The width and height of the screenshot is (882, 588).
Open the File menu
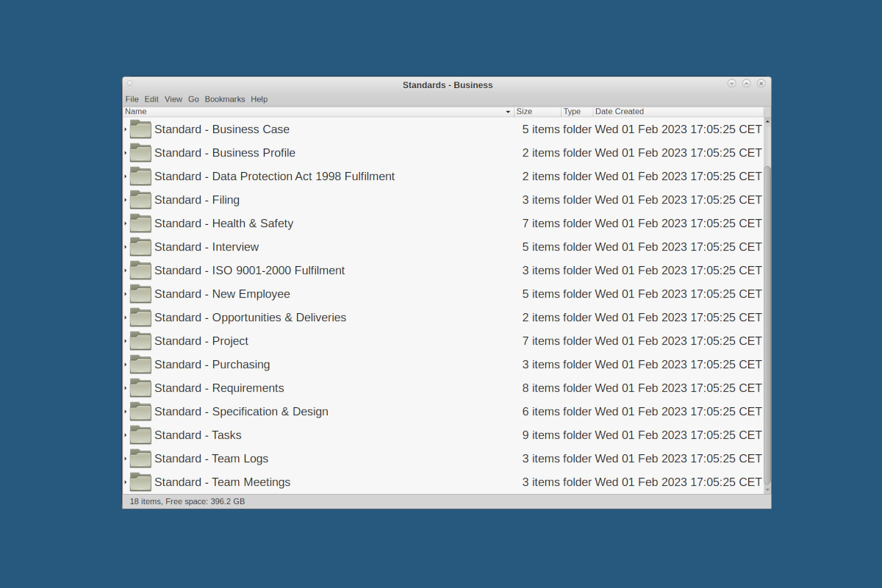point(132,99)
